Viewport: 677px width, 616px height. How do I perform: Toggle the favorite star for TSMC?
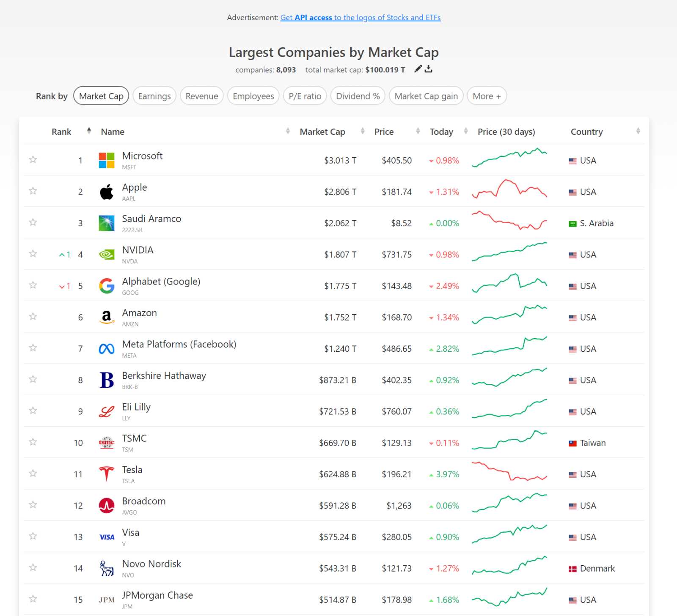click(33, 442)
